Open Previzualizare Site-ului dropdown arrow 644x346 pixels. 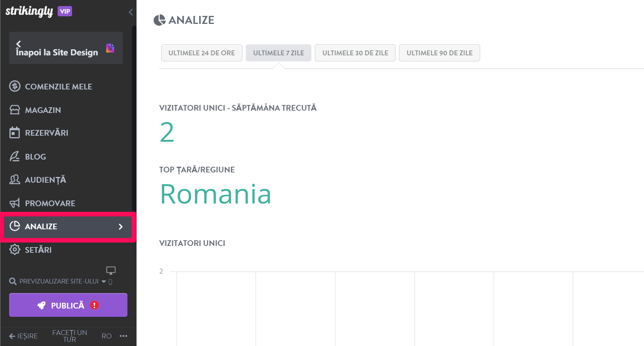104,282
